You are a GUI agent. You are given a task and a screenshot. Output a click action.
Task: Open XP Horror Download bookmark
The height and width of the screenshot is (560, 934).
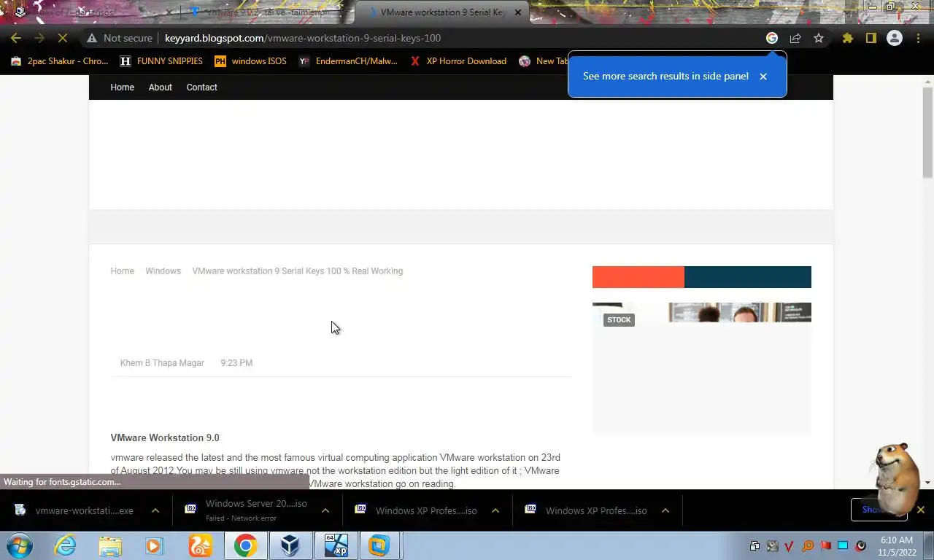pos(458,61)
